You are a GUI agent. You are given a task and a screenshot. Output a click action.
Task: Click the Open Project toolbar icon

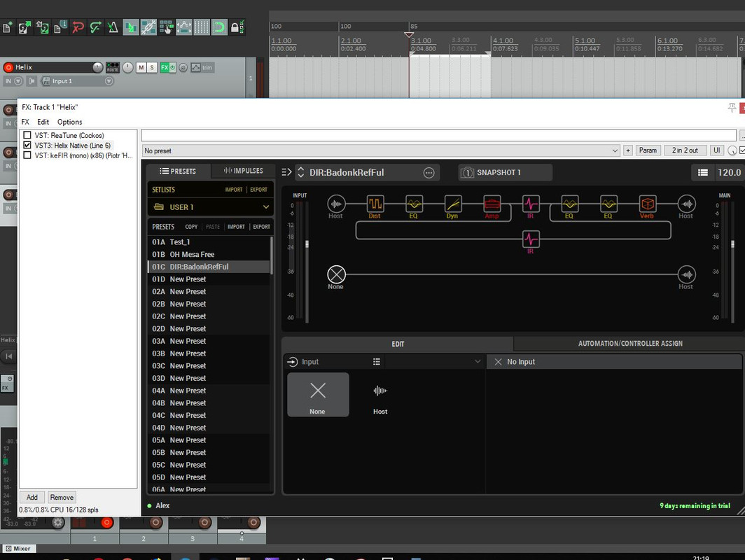click(25, 27)
